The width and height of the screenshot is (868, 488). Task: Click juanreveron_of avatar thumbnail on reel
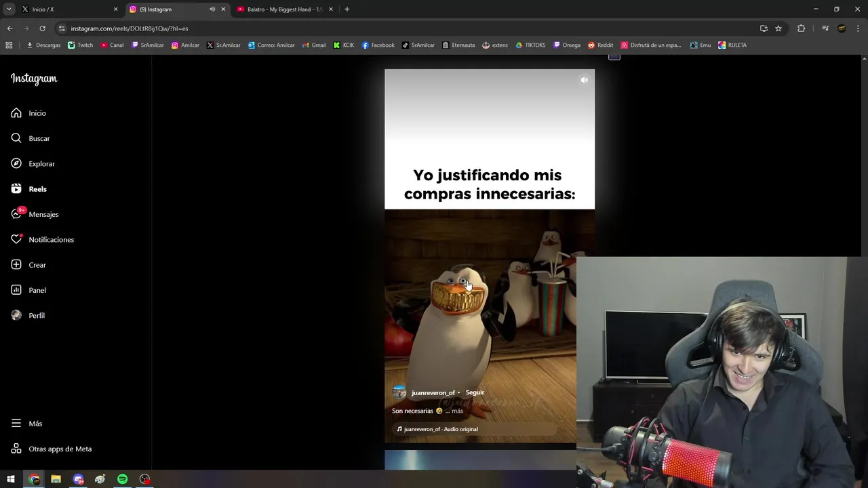399,392
